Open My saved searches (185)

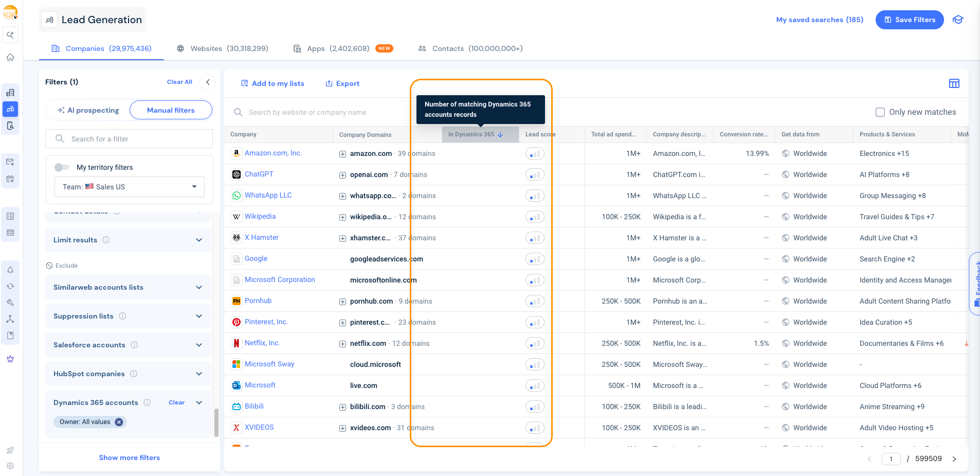tap(820, 20)
